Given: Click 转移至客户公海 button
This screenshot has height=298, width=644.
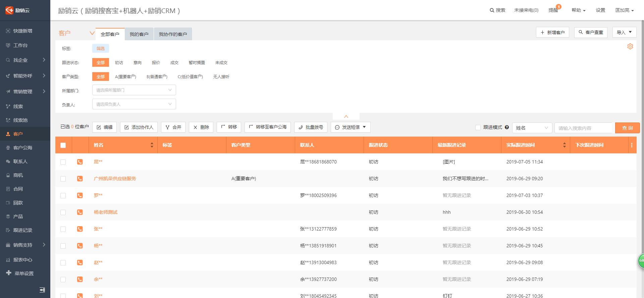Looking at the screenshot, I should pos(268,127).
